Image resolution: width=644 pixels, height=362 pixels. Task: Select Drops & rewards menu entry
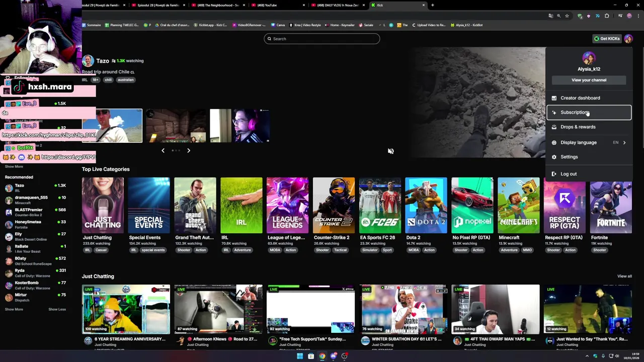tap(589, 127)
